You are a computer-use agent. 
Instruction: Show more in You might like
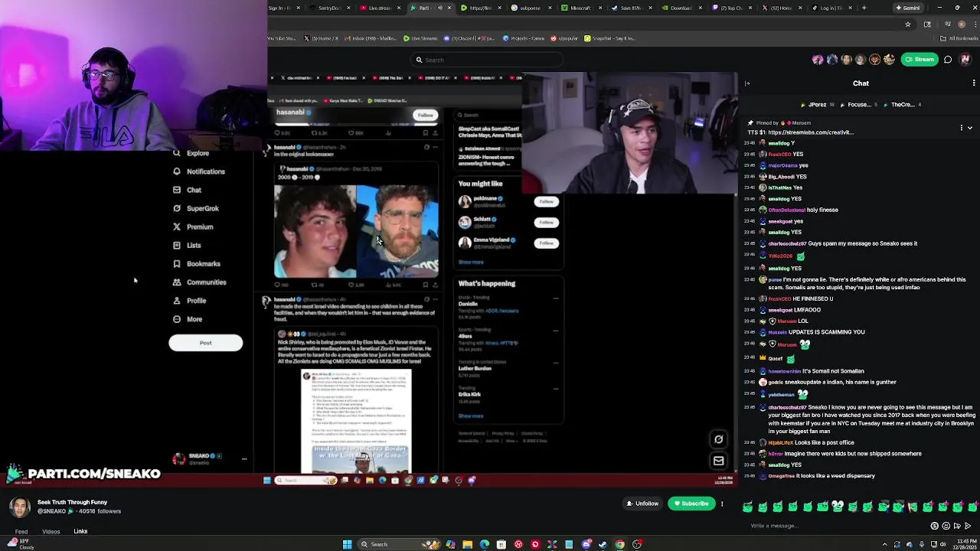coord(471,262)
